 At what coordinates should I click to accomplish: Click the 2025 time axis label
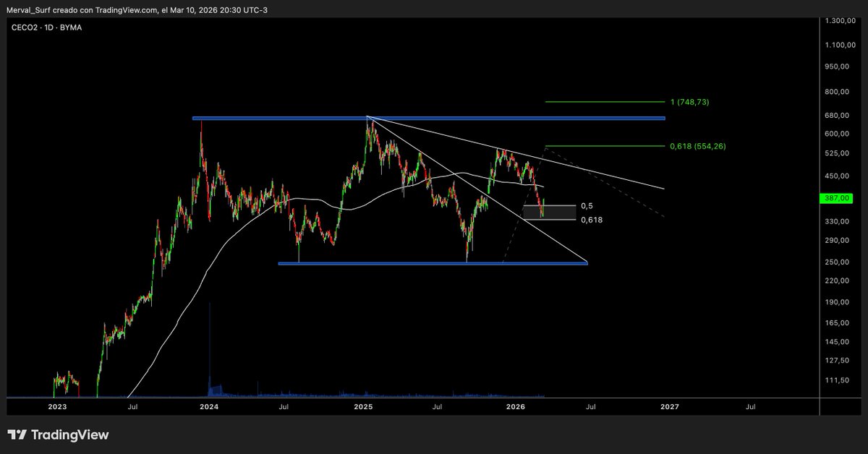pyautogui.click(x=363, y=407)
